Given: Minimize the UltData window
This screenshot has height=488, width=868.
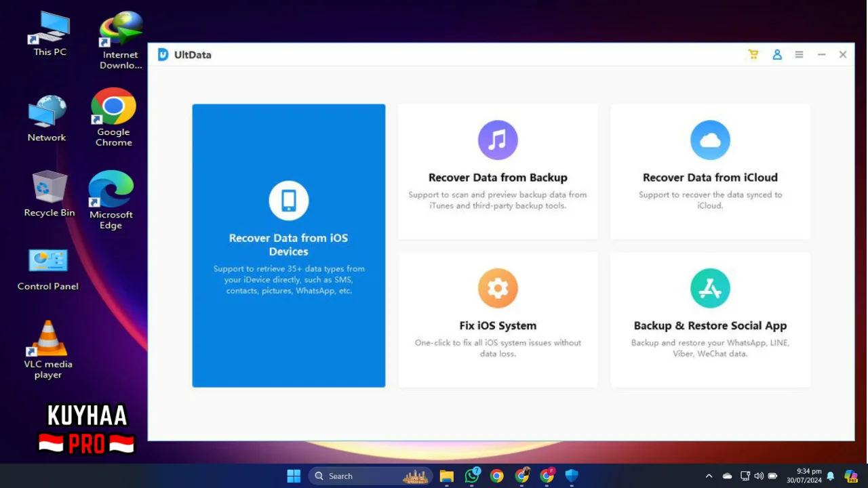Looking at the screenshot, I should [x=821, y=54].
